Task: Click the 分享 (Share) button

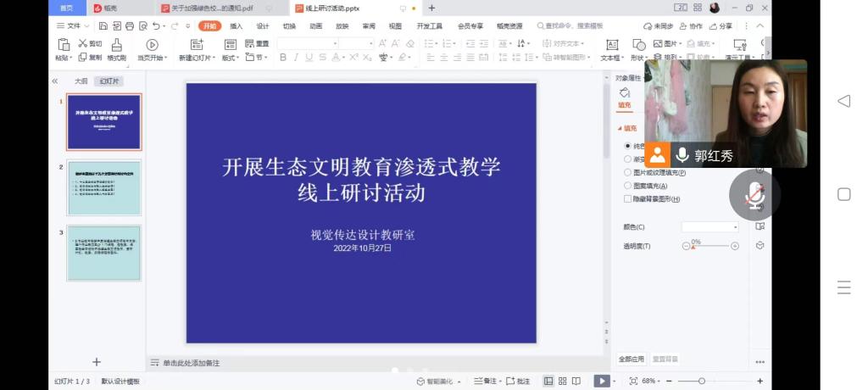Action: point(721,26)
